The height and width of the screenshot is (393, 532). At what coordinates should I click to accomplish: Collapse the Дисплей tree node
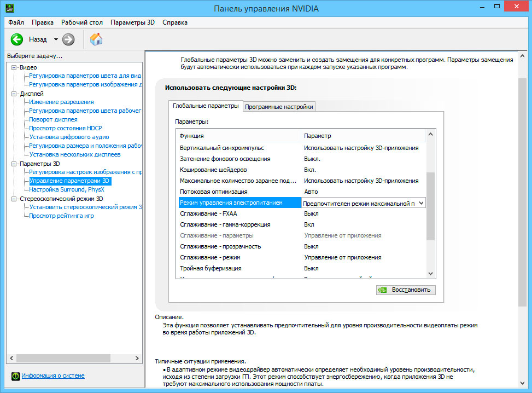tap(14, 94)
